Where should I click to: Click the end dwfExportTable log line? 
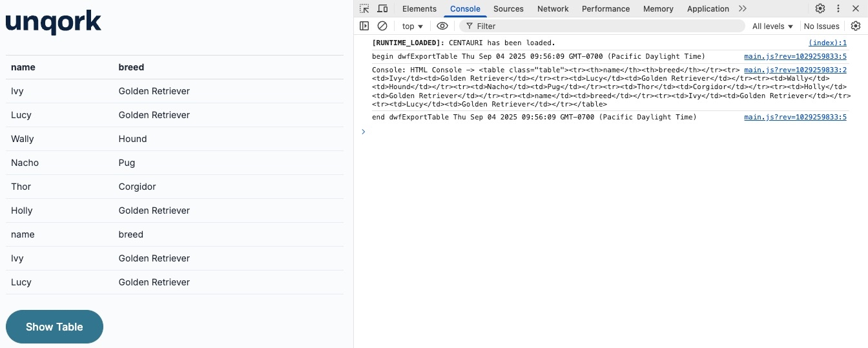534,118
